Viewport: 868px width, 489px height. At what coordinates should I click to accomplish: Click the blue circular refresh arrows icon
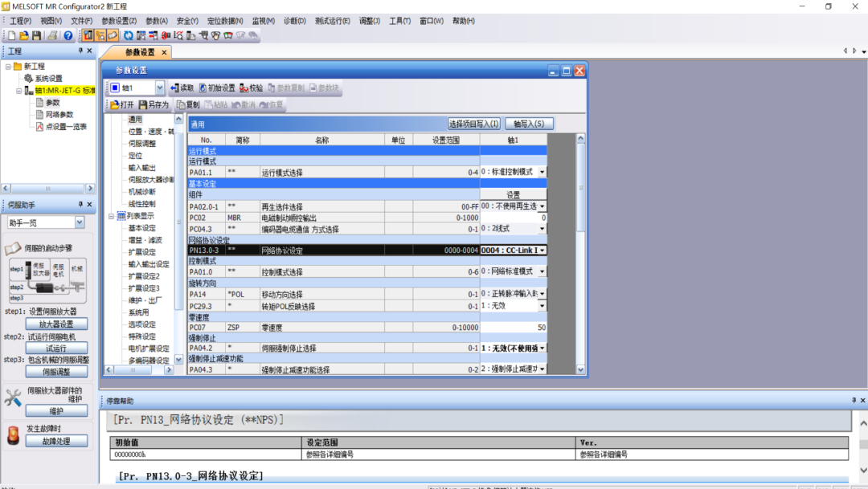[x=129, y=35]
